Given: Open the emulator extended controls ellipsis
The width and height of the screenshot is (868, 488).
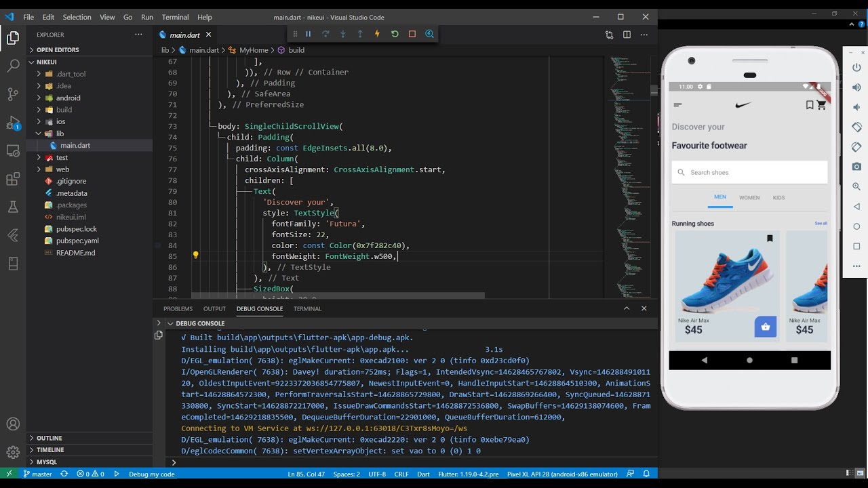Looking at the screenshot, I should tap(856, 266).
